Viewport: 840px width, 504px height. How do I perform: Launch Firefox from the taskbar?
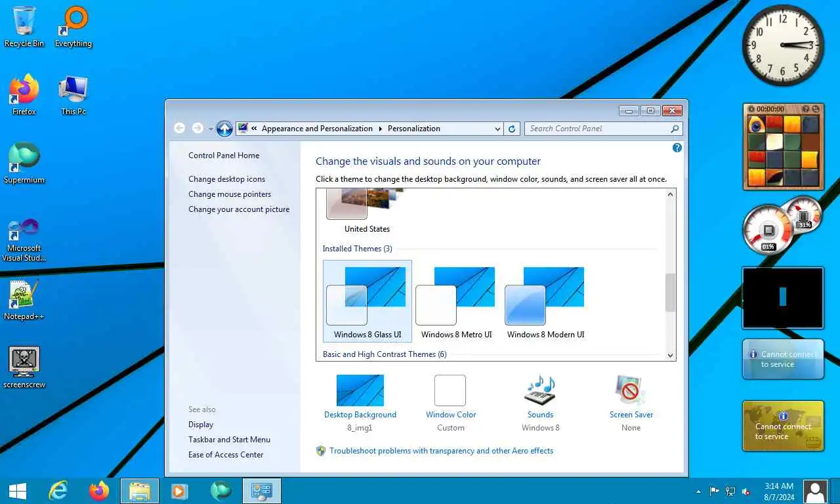click(x=99, y=491)
